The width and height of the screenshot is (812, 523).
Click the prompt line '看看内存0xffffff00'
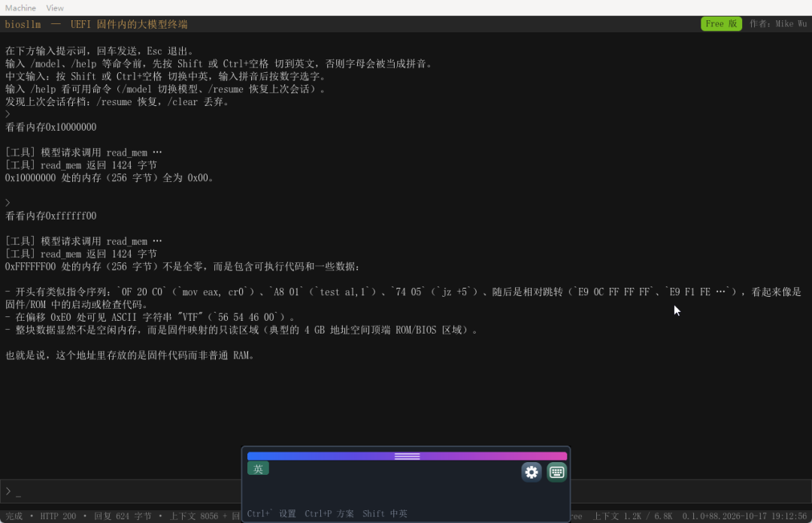pyautogui.click(x=51, y=216)
